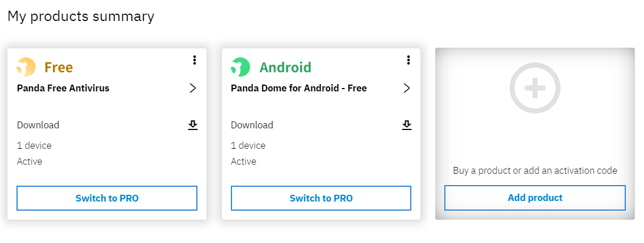
Task: Click Download text on Android card
Action: (x=252, y=125)
